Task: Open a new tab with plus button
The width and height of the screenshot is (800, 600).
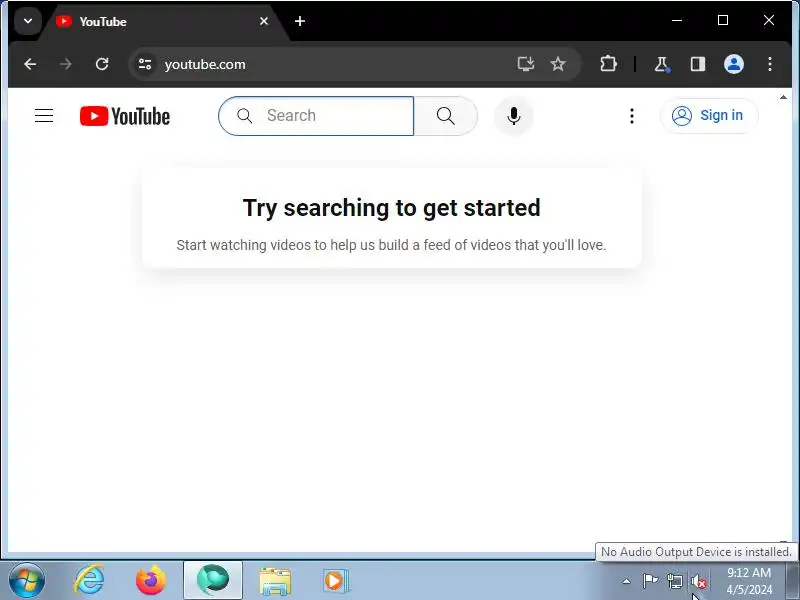Action: click(x=300, y=21)
